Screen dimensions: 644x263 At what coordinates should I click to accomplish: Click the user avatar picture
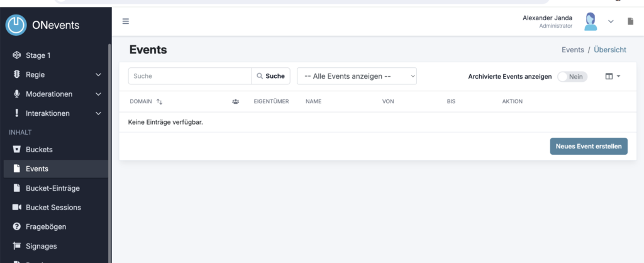[591, 21]
